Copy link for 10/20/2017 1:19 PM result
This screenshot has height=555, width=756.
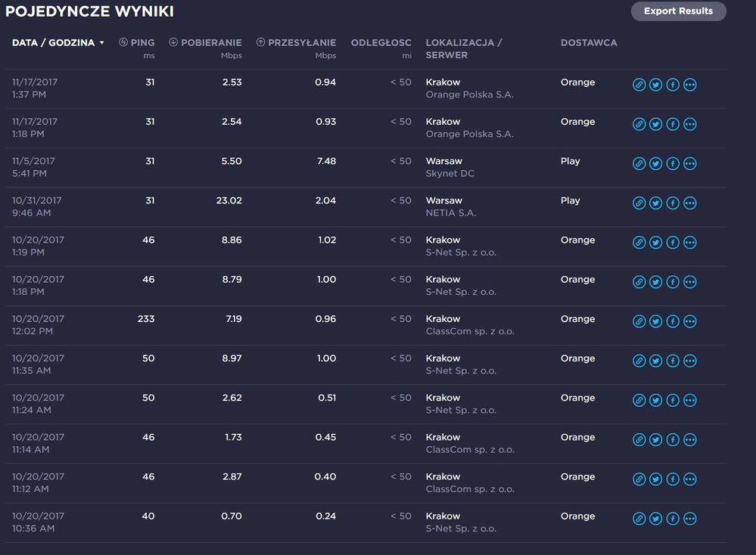click(639, 243)
